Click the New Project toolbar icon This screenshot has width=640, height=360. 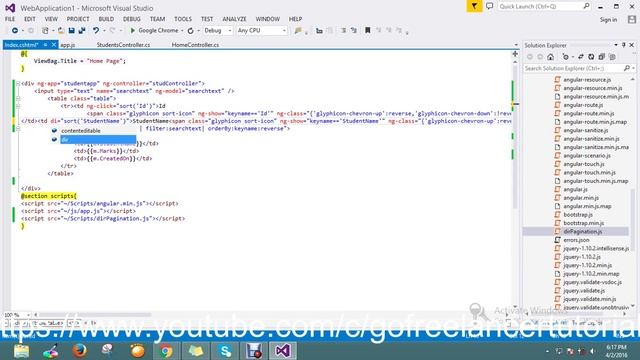tap(45, 31)
